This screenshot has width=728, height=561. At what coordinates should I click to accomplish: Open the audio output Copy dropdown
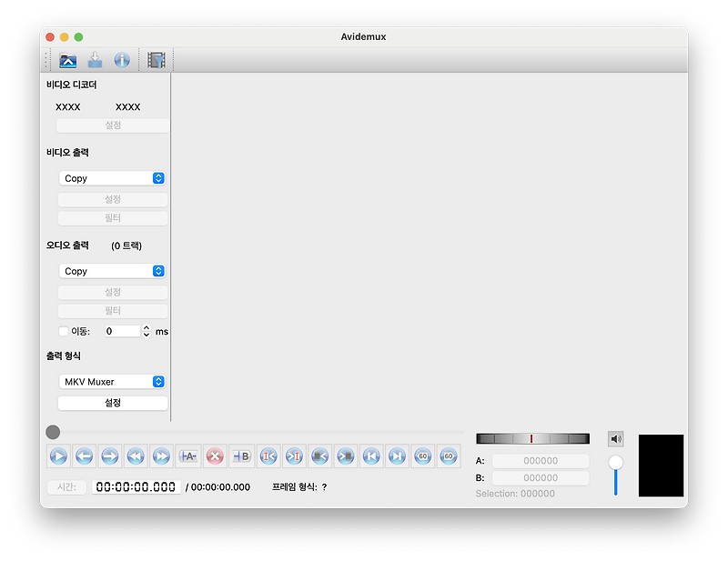click(x=112, y=270)
